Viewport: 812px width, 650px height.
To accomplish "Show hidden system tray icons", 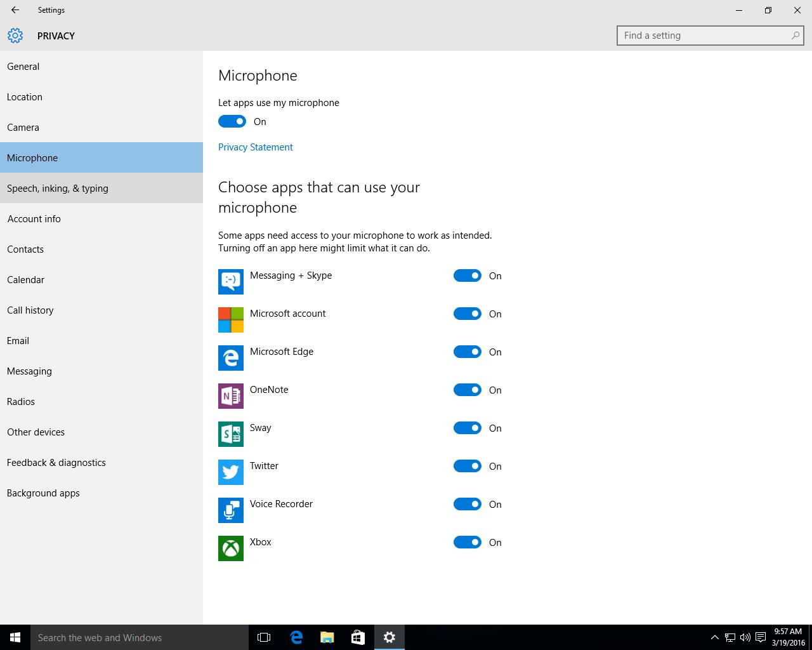I will pos(714,637).
